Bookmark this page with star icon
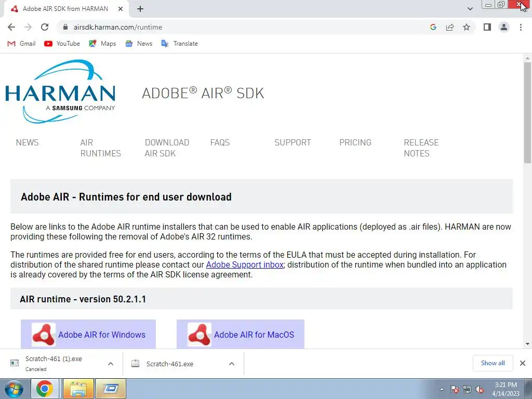532x399 pixels. pyautogui.click(x=467, y=27)
